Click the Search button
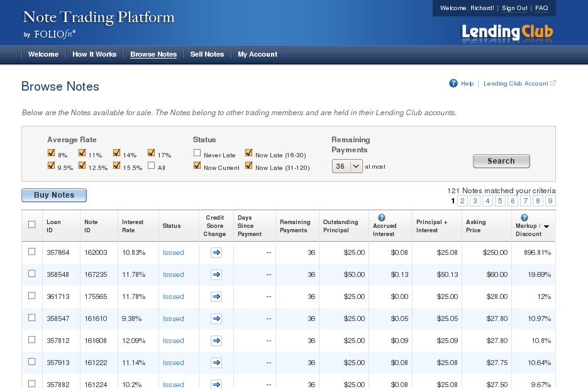This screenshot has width=588, height=389. pos(501,161)
